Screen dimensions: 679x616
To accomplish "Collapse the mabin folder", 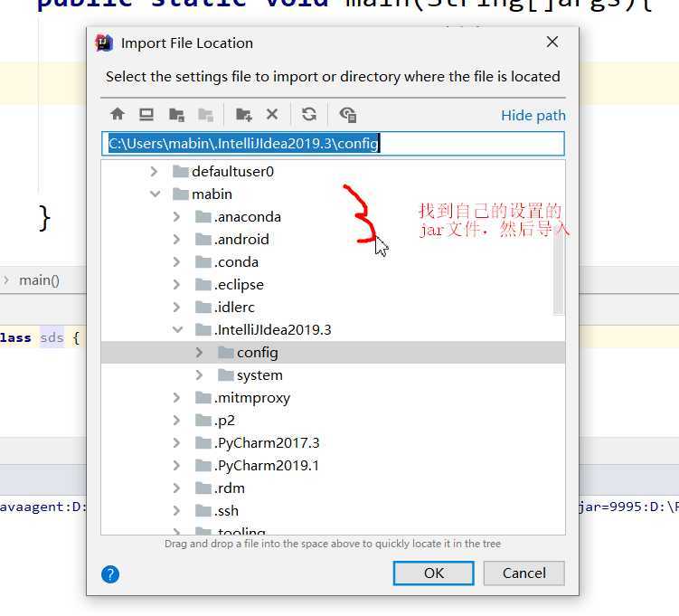I will (155, 194).
